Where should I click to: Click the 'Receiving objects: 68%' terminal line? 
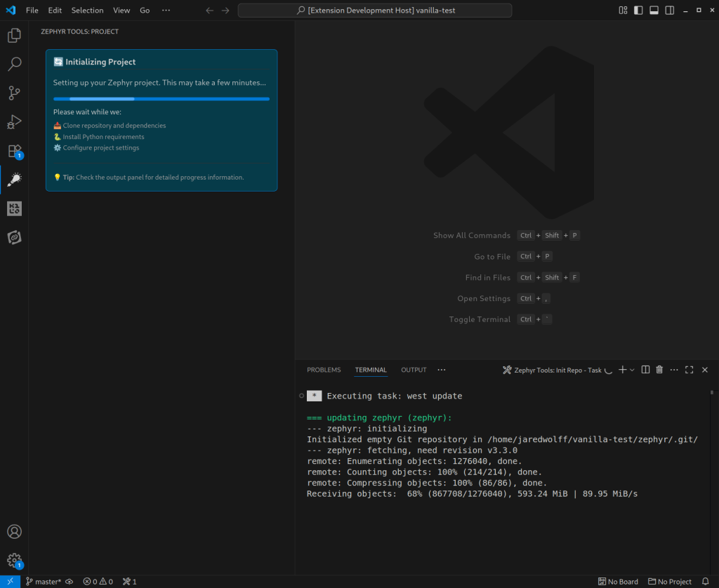point(472,493)
